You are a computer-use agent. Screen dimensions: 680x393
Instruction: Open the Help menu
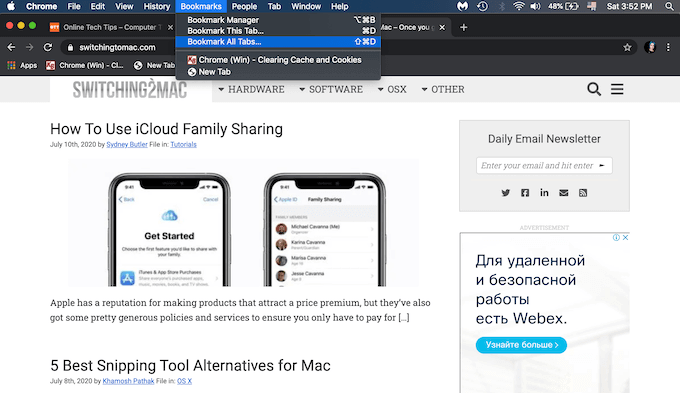340,6
